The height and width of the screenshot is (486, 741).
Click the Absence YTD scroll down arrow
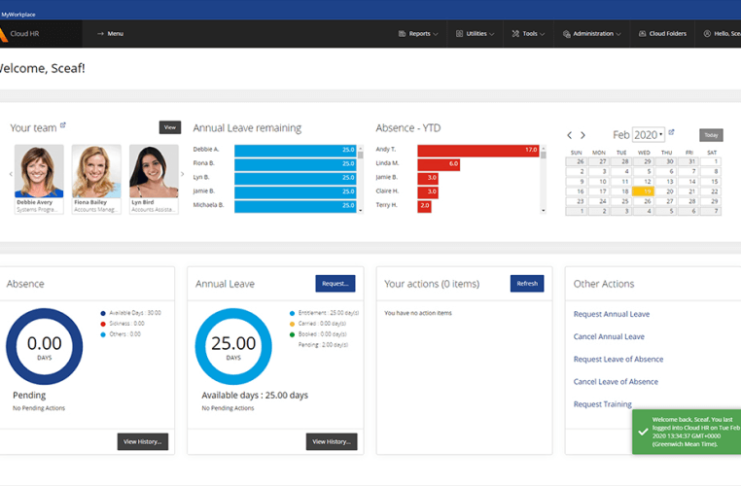tap(543, 210)
